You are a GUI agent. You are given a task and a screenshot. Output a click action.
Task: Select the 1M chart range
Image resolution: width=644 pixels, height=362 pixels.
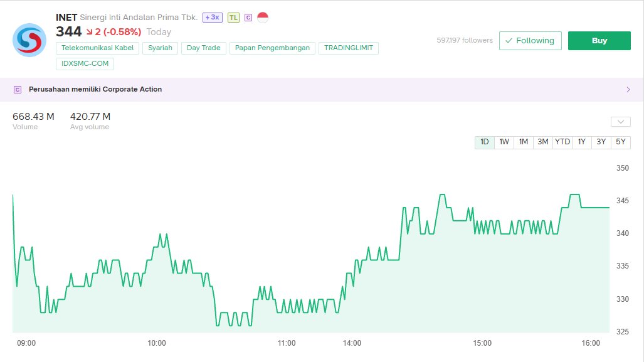tap(523, 142)
